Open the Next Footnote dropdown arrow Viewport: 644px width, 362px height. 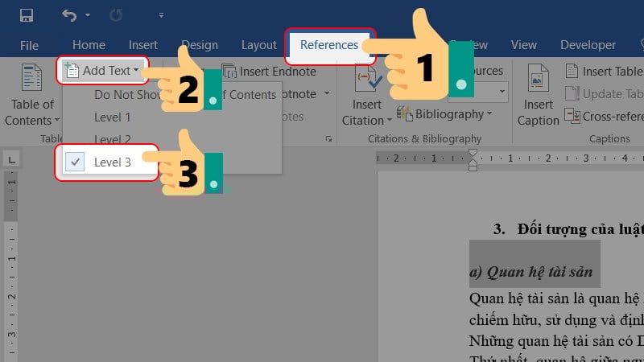(x=327, y=93)
